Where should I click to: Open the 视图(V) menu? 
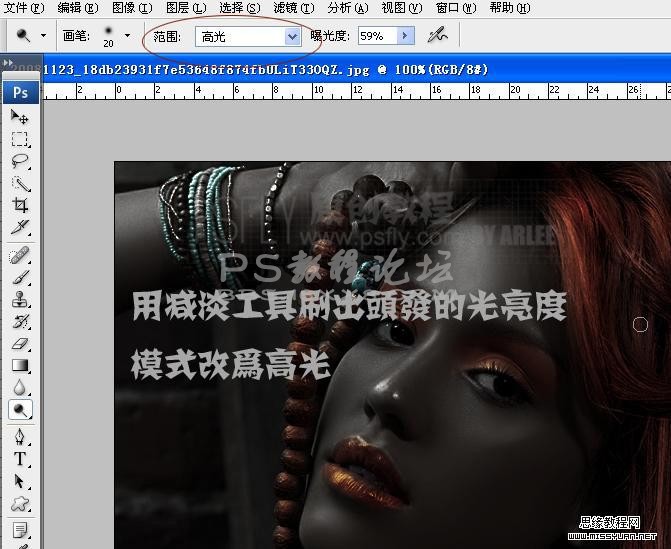point(401,8)
